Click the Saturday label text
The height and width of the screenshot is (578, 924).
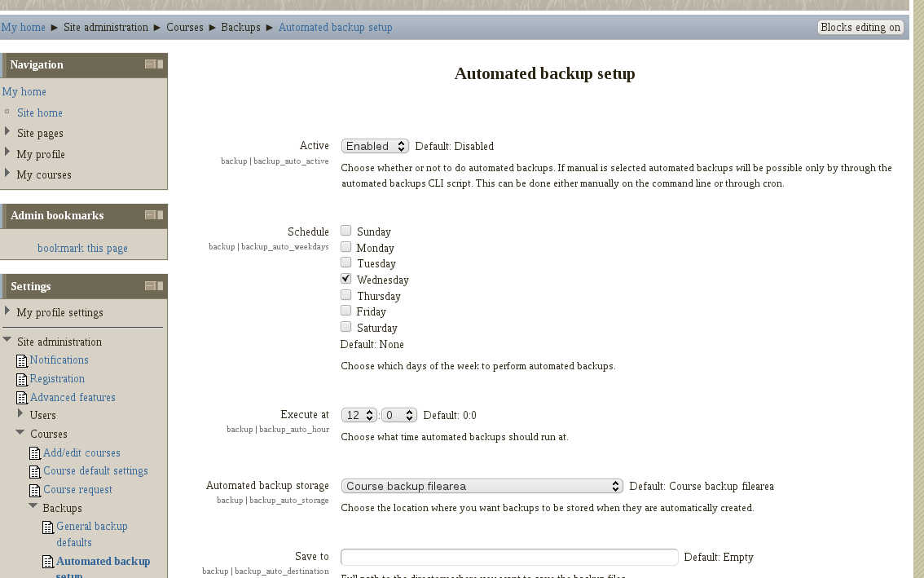tap(376, 328)
